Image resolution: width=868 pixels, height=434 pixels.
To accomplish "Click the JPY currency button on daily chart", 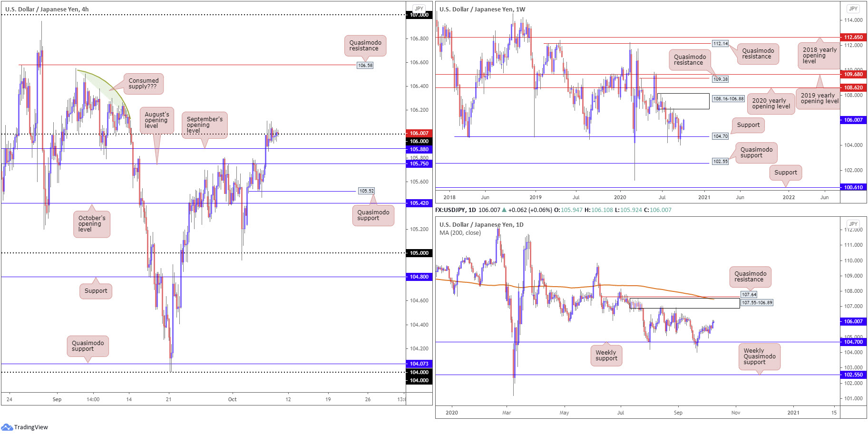I will pyautogui.click(x=853, y=224).
